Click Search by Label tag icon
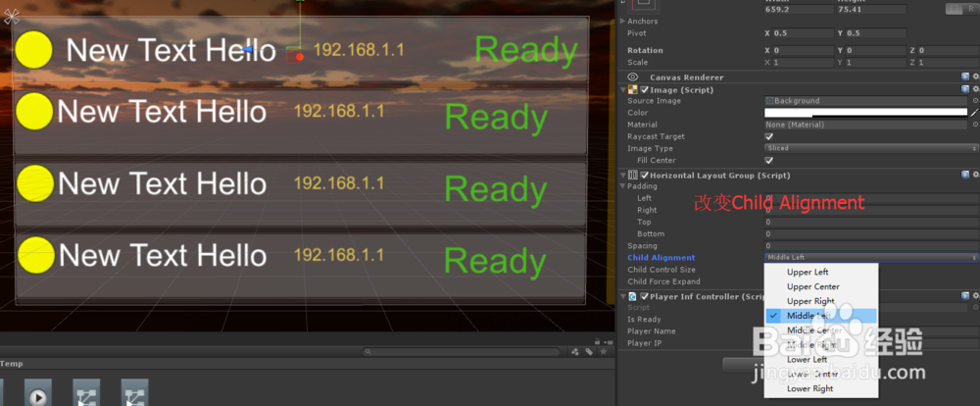The image size is (980, 406). point(589,352)
